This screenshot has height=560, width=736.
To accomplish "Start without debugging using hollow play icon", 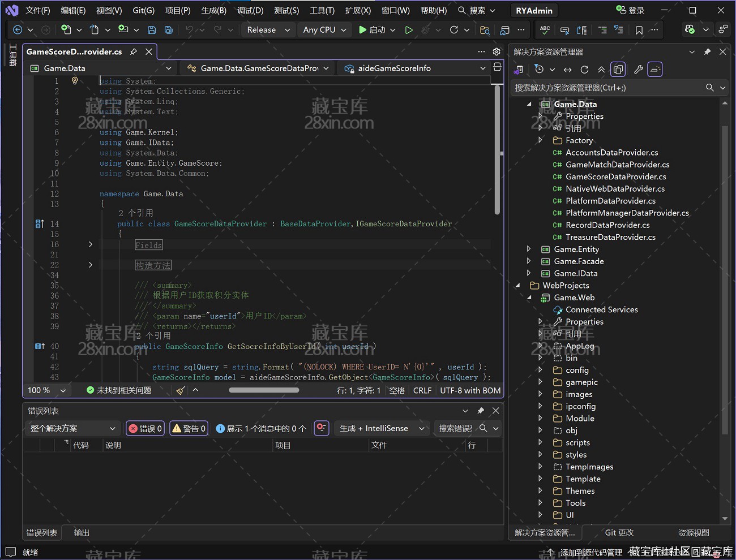I will (409, 30).
